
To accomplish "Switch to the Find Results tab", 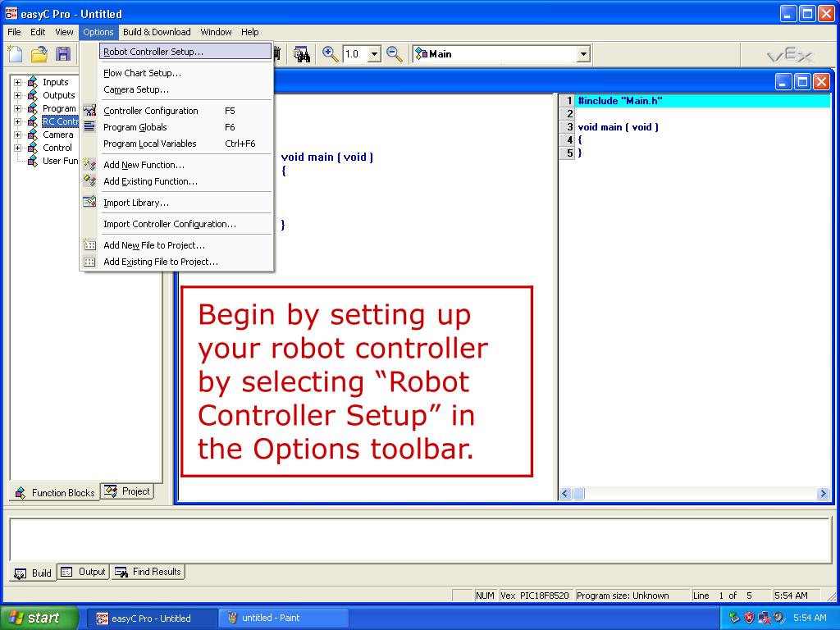I will click(148, 572).
